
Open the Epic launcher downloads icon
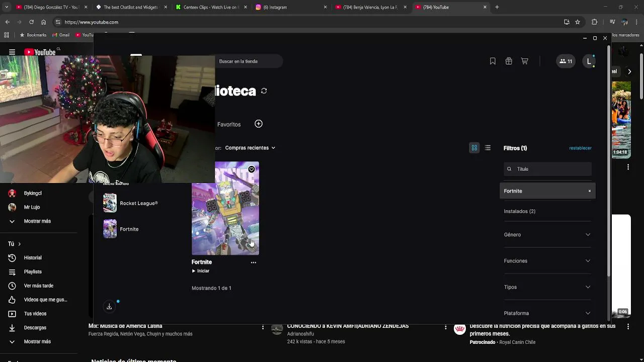109,306
